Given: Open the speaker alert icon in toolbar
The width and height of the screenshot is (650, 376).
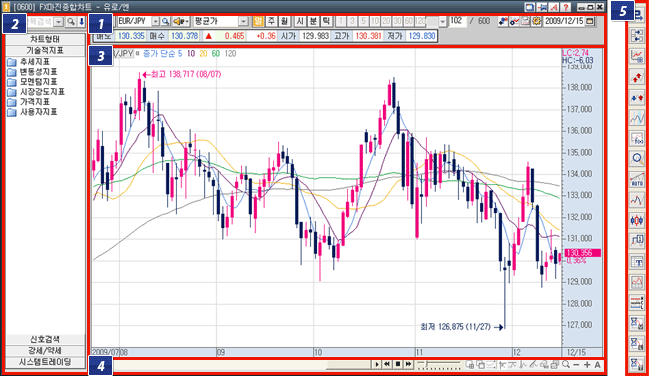Looking at the screenshot, I should pyautogui.click(x=181, y=21).
